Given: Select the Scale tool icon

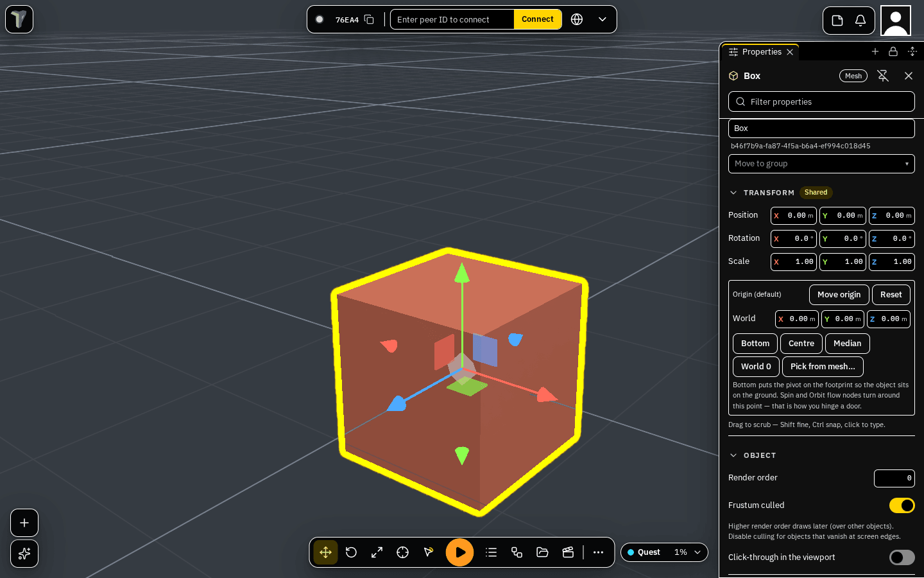Looking at the screenshot, I should tap(377, 552).
